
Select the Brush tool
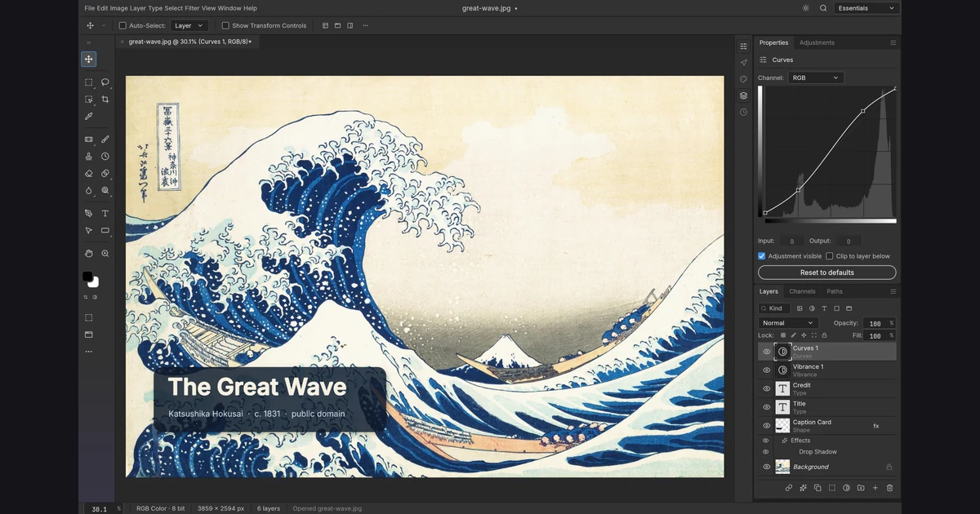coord(105,140)
